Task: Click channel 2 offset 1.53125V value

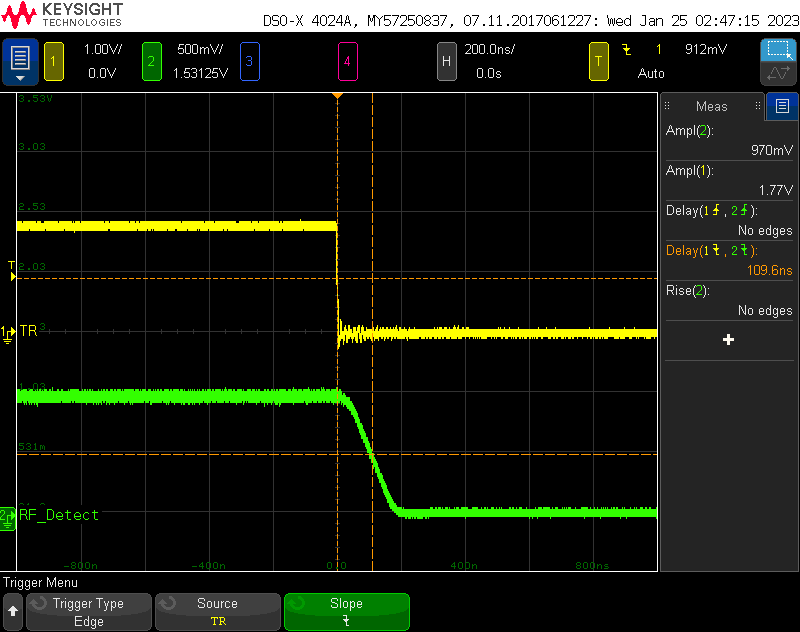Action: (x=201, y=73)
